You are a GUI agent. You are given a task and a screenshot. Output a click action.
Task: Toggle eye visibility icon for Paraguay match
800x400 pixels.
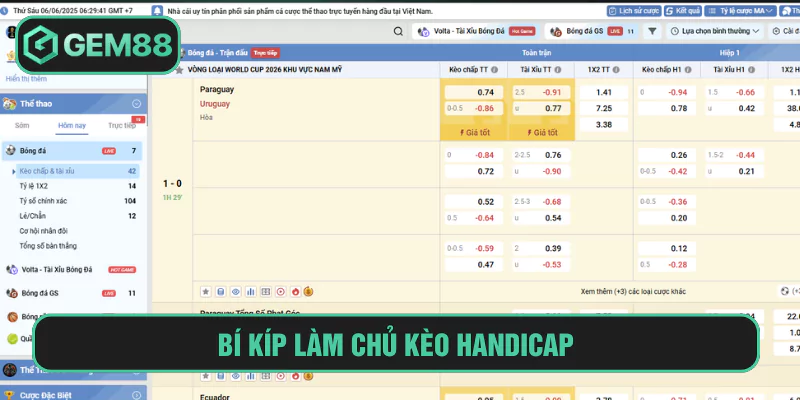pyautogui.click(x=235, y=292)
